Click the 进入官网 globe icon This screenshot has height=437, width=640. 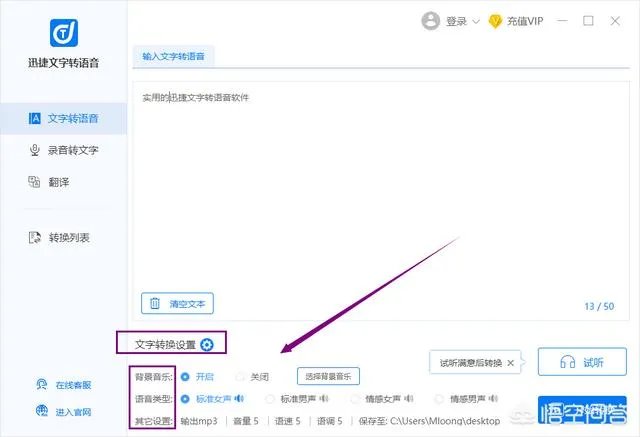click(42, 411)
